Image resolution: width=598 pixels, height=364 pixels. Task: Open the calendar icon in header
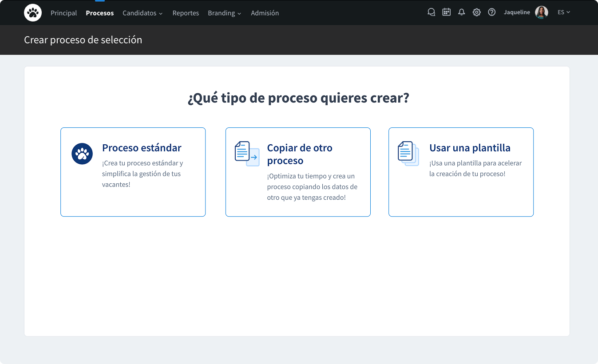point(446,12)
